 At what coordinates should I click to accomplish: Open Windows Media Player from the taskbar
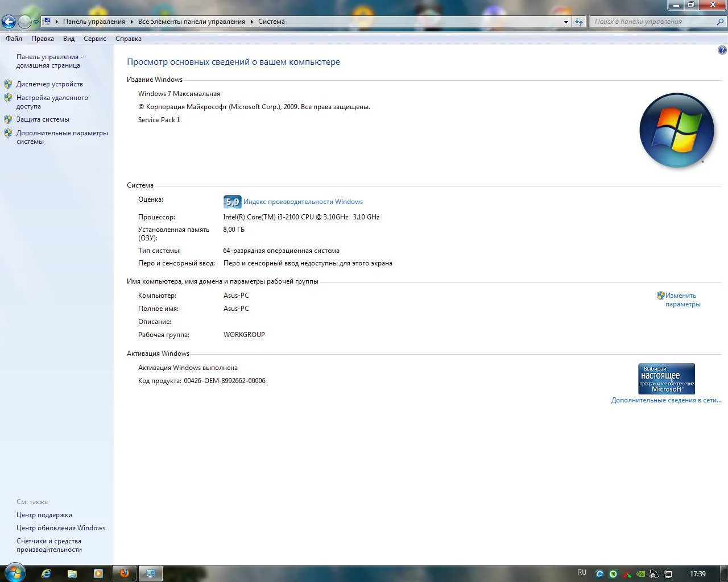[98, 573]
